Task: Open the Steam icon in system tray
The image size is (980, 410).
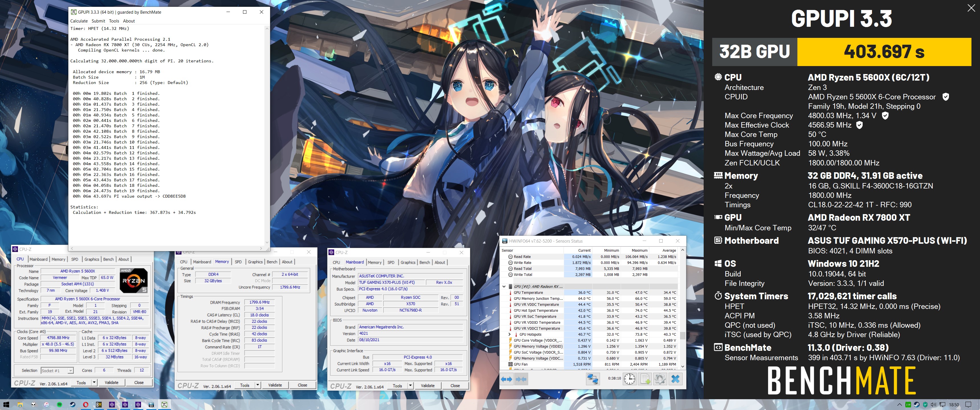Action: coord(917,405)
